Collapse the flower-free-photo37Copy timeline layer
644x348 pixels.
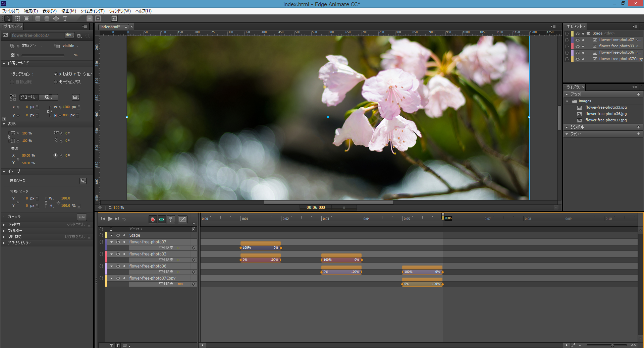pos(112,278)
